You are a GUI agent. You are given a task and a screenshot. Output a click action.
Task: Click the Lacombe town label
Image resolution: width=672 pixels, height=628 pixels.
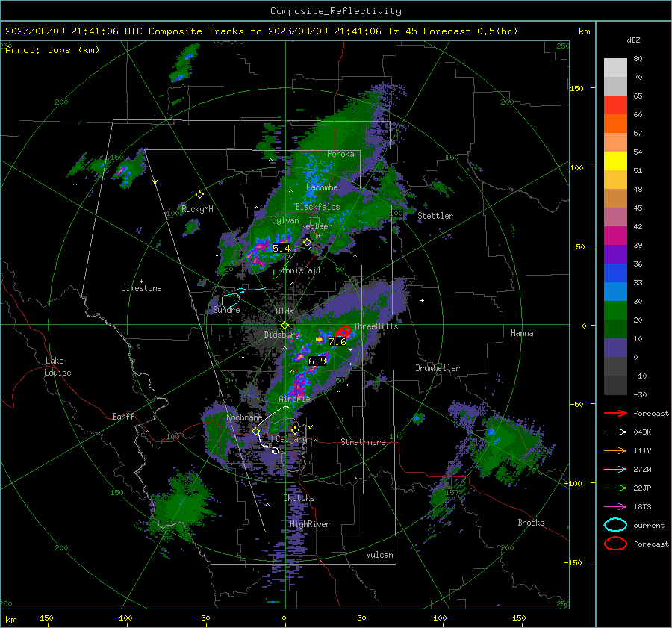[x=322, y=187]
